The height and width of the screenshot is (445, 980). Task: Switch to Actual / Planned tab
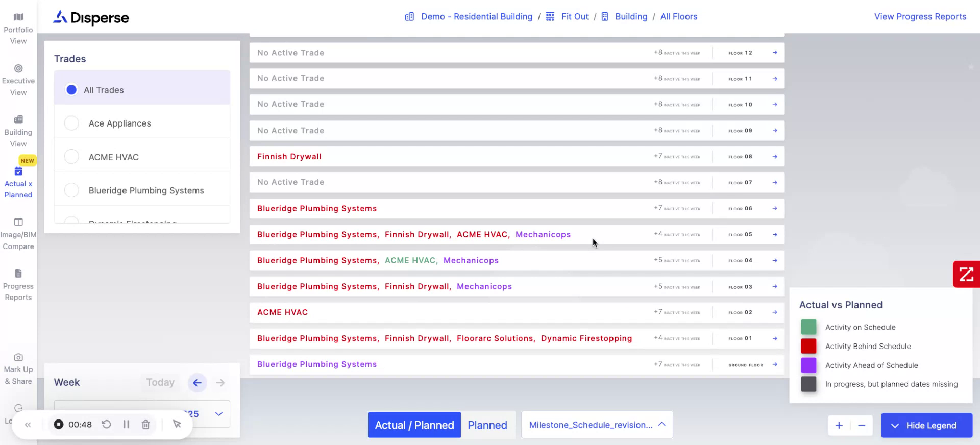click(x=414, y=425)
